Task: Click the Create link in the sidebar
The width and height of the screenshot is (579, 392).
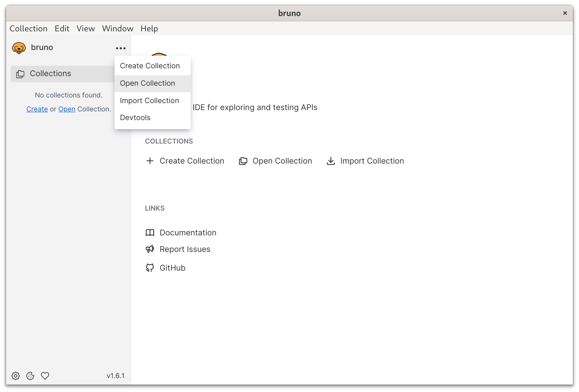Action: [37, 109]
